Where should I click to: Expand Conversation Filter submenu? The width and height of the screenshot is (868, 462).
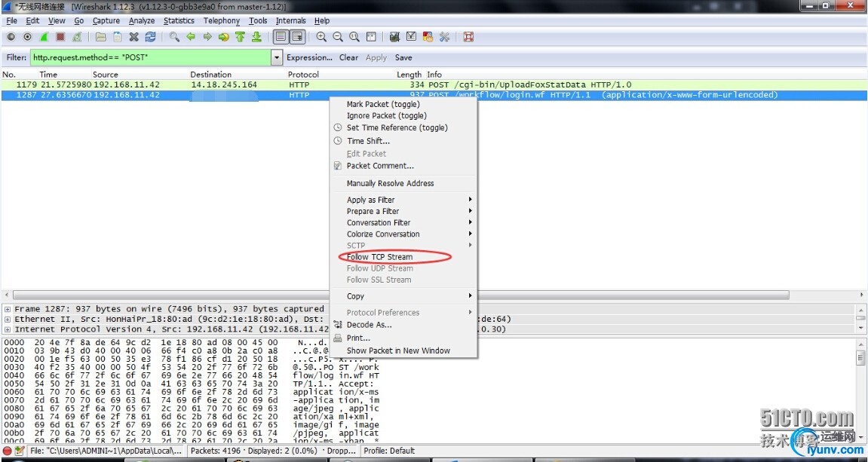click(x=403, y=222)
